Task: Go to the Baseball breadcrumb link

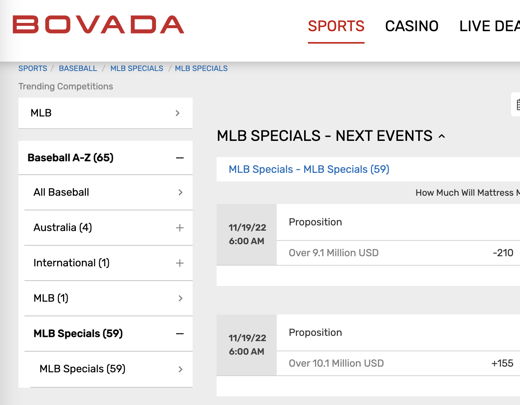Action: (x=78, y=68)
